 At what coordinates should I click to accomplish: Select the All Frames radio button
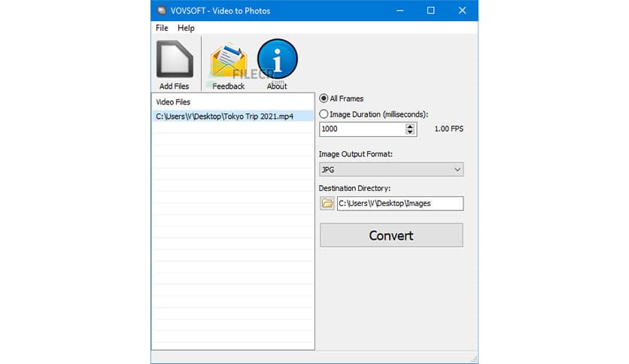324,99
